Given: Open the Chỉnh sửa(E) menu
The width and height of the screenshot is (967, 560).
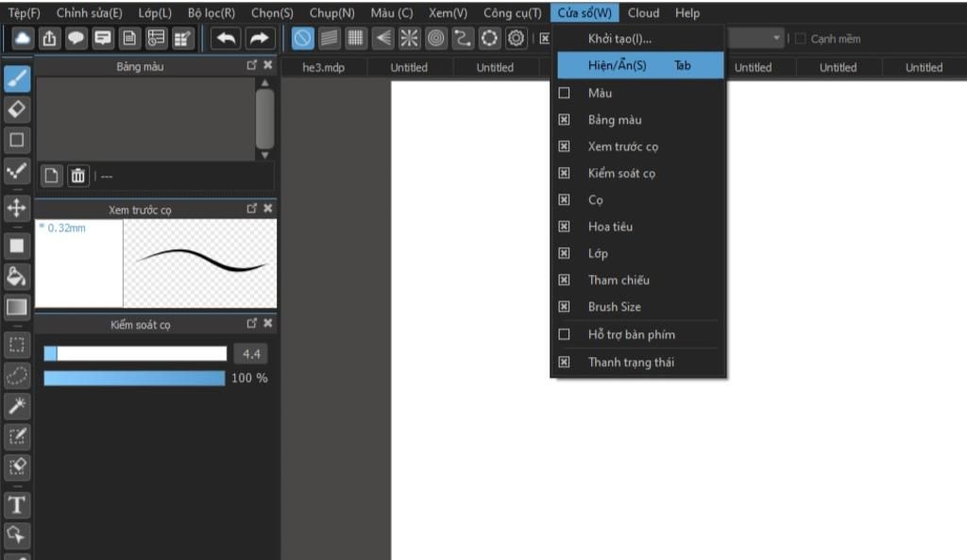Looking at the screenshot, I should click(90, 13).
